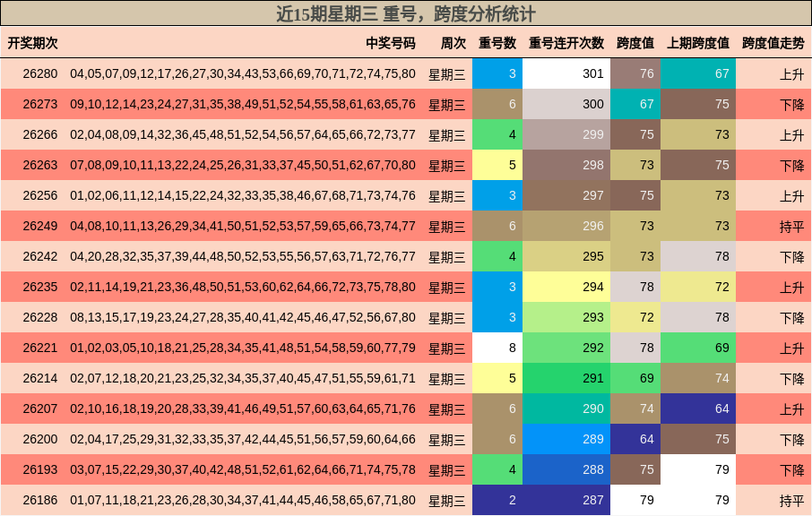Click span value 72 in row 26228
This screenshot has height=516, width=812.
(635, 317)
